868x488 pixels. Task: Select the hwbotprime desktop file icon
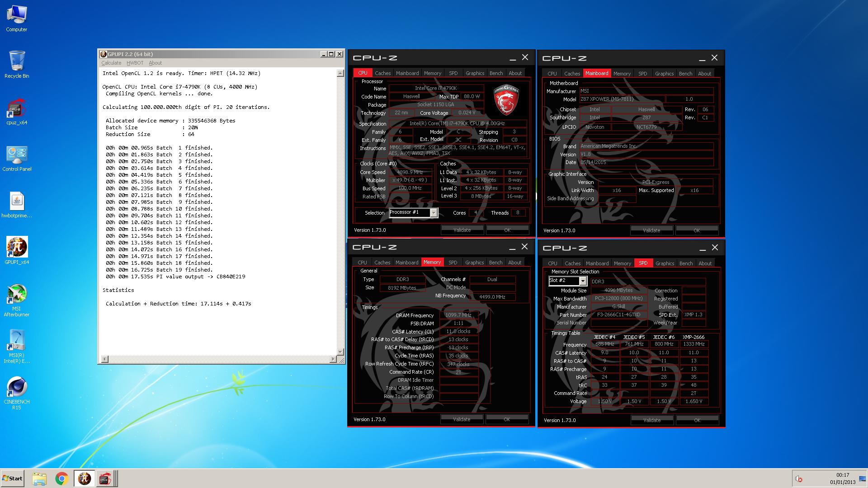click(17, 205)
